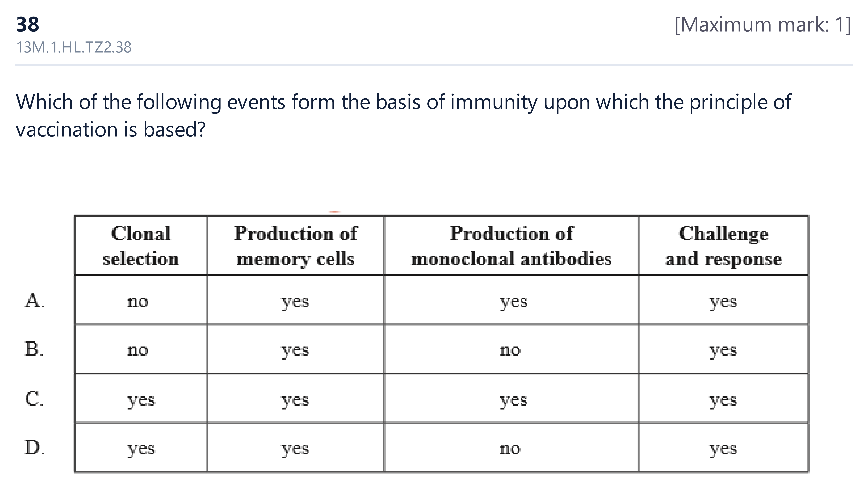Select answer option C label
Screen dimensions: 868x490
34,399
